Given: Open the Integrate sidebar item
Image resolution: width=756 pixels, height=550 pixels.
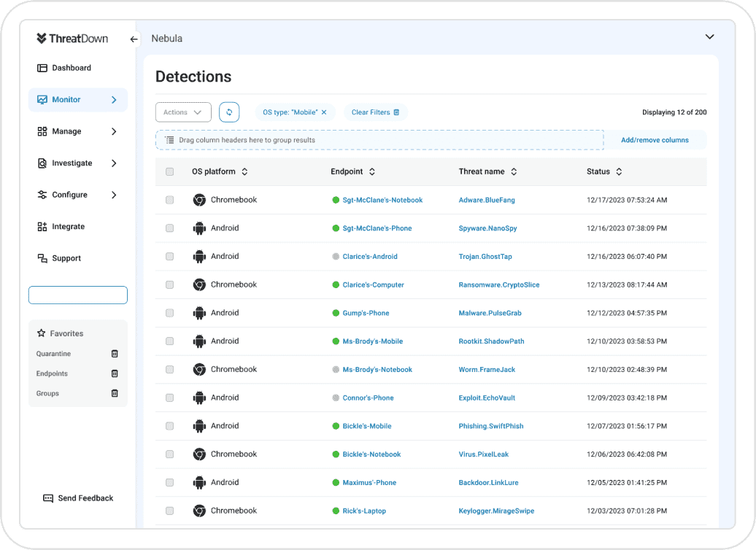Looking at the screenshot, I should coord(68,227).
